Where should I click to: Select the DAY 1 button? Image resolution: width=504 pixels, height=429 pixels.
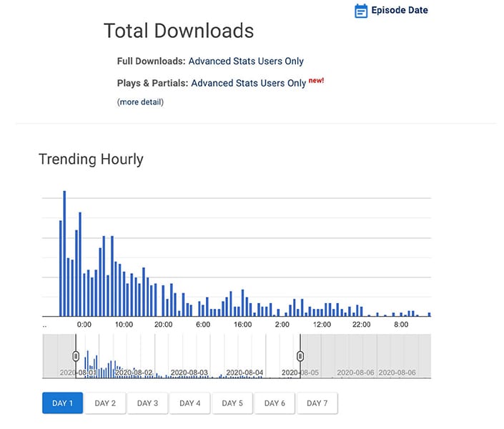pyautogui.click(x=63, y=403)
